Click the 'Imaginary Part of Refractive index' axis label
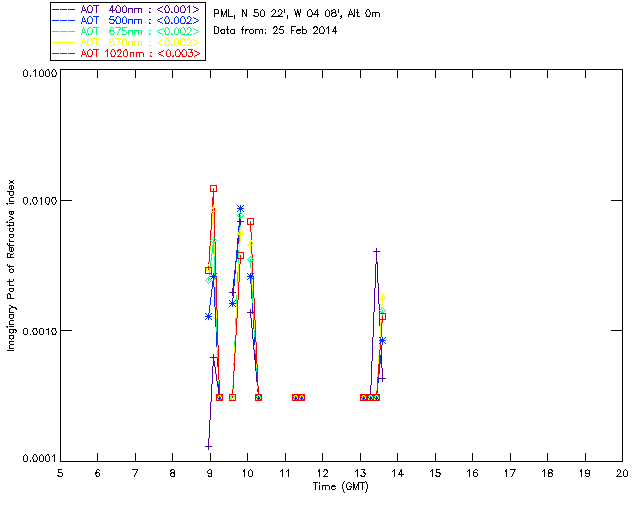The width and height of the screenshot is (640, 512). pyautogui.click(x=11, y=265)
